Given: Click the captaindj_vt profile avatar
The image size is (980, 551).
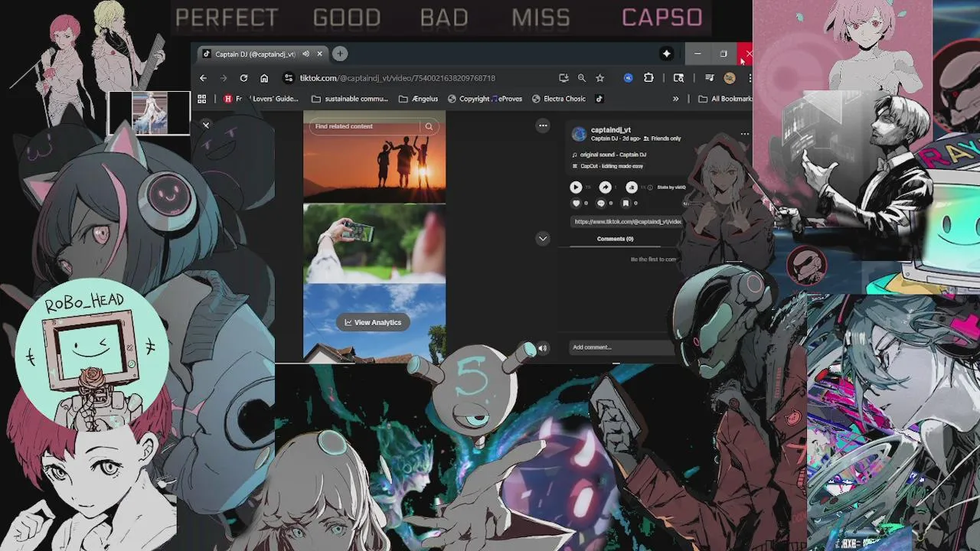Looking at the screenshot, I should 579,134.
